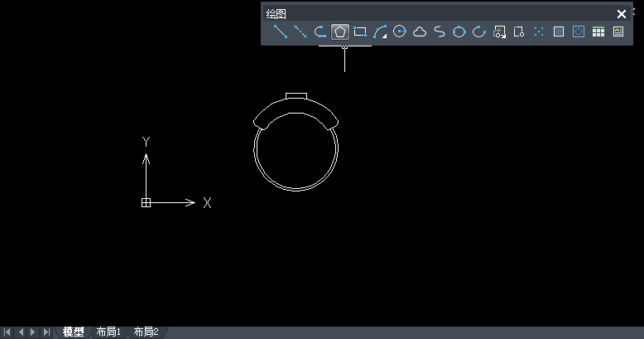
Task: Pick the Elliptical Arc tool
Action: tap(479, 32)
